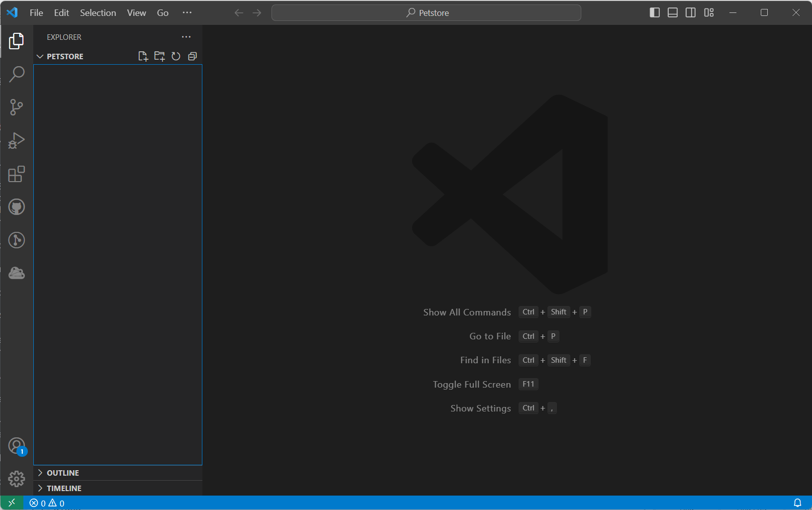Open the Explorer view in activity bar
Viewport: 812px width, 510px height.
[16, 41]
